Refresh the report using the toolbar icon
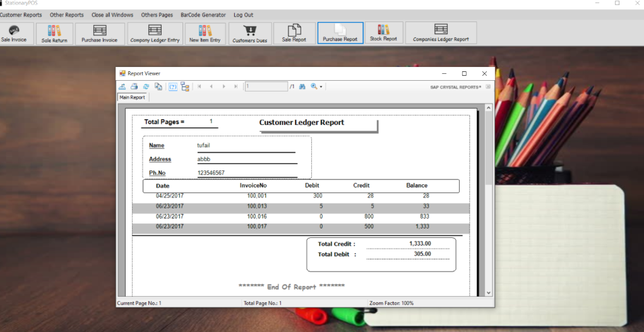644x332 pixels. pyautogui.click(x=146, y=86)
